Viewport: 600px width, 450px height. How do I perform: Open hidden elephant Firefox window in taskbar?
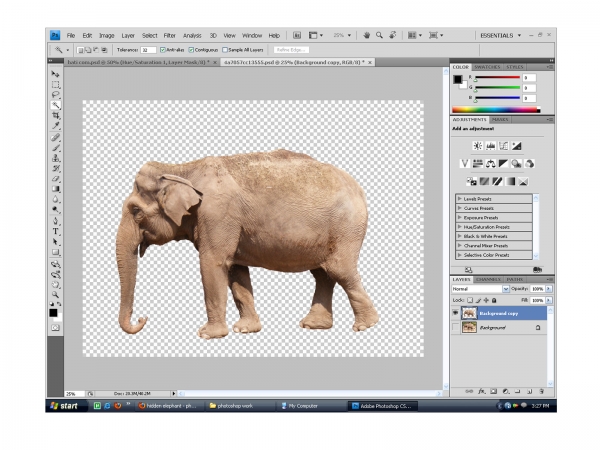(x=168, y=406)
